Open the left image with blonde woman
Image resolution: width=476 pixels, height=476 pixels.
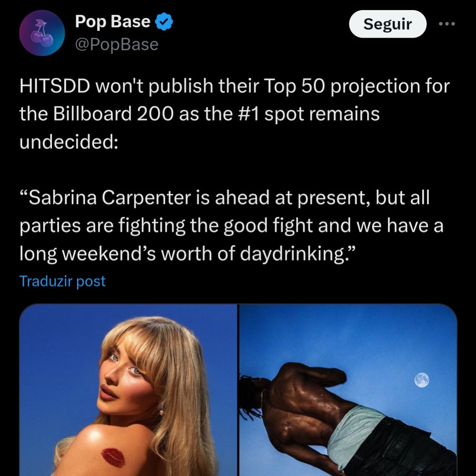(x=128, y=390)
